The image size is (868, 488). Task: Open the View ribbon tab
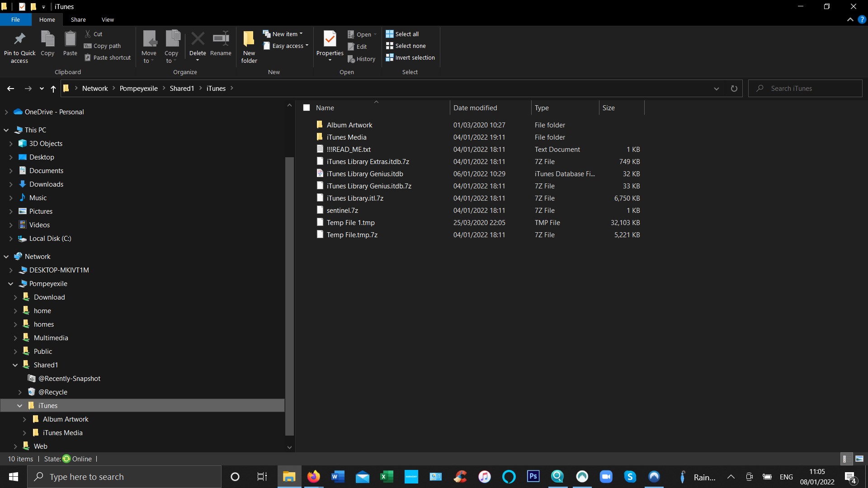pos(108,20)
